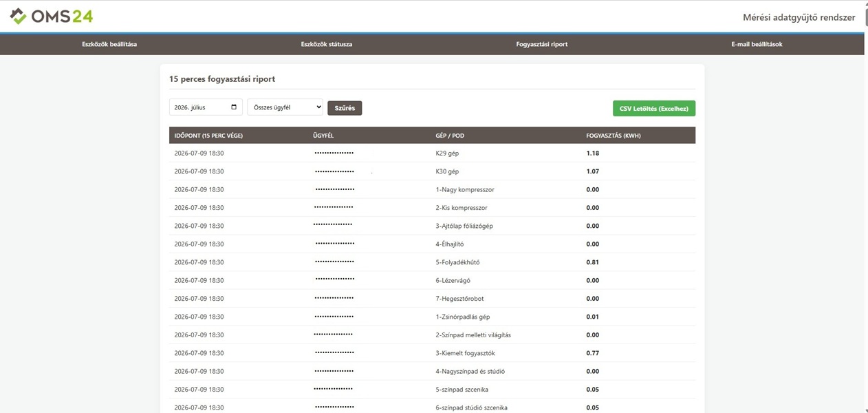The width and height of the screenshot is (868, 413).
Task: Select the 6-Lézervágó cell
Action: 453,281
